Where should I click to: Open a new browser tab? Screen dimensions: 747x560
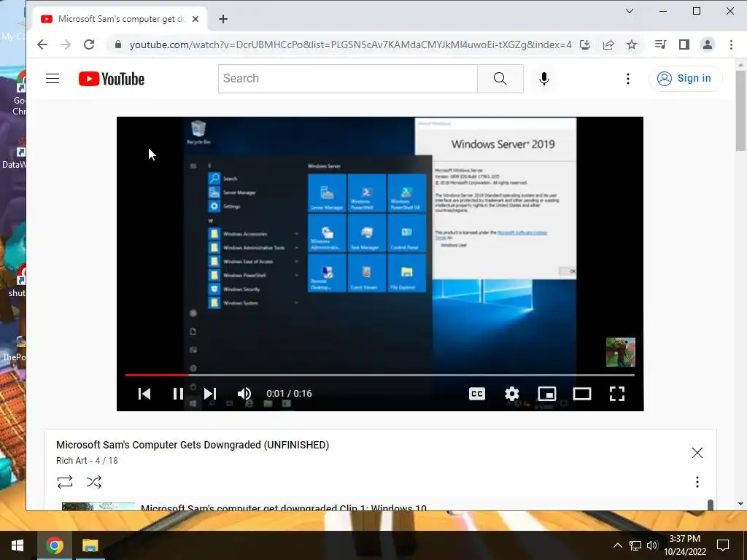point(223,19)
